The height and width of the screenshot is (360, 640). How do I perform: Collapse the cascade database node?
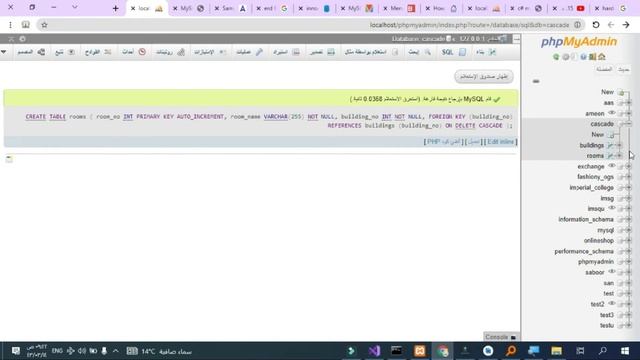pos(629,124)
